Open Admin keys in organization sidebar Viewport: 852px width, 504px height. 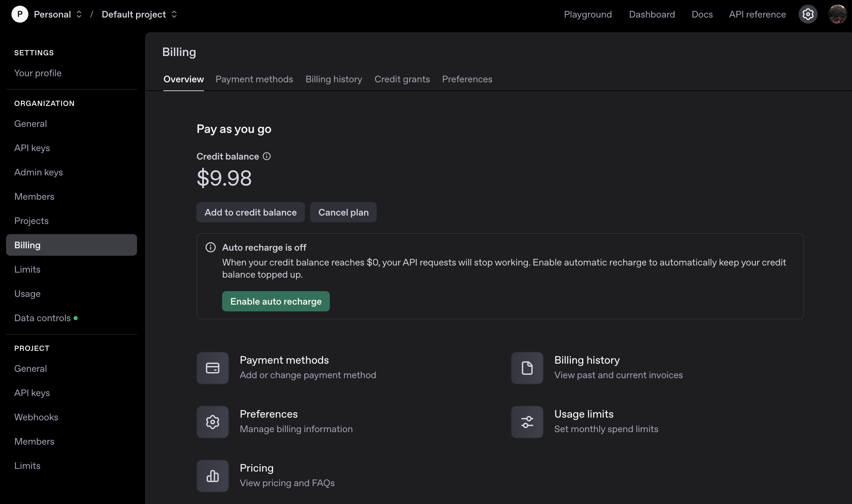[x=38, y=172]
